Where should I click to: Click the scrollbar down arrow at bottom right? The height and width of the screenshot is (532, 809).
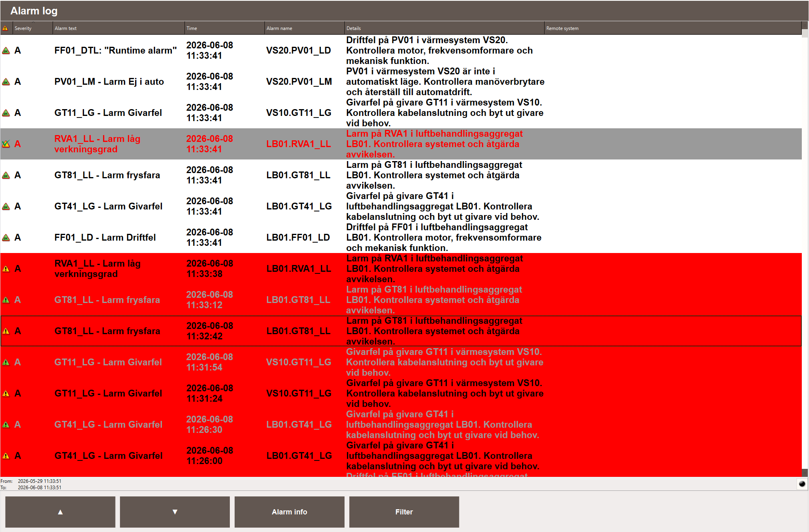pyautogui.click(x=805, y=473)
